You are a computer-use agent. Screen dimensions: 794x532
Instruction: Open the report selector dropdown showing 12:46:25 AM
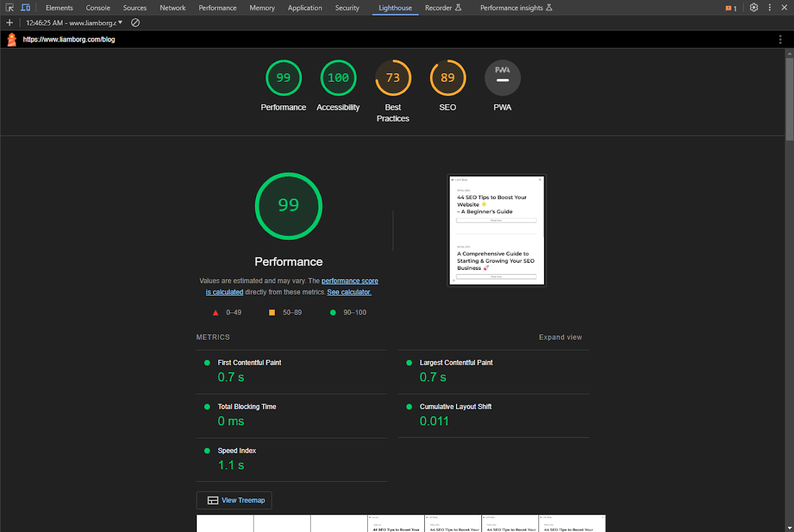tap(74, 22)
